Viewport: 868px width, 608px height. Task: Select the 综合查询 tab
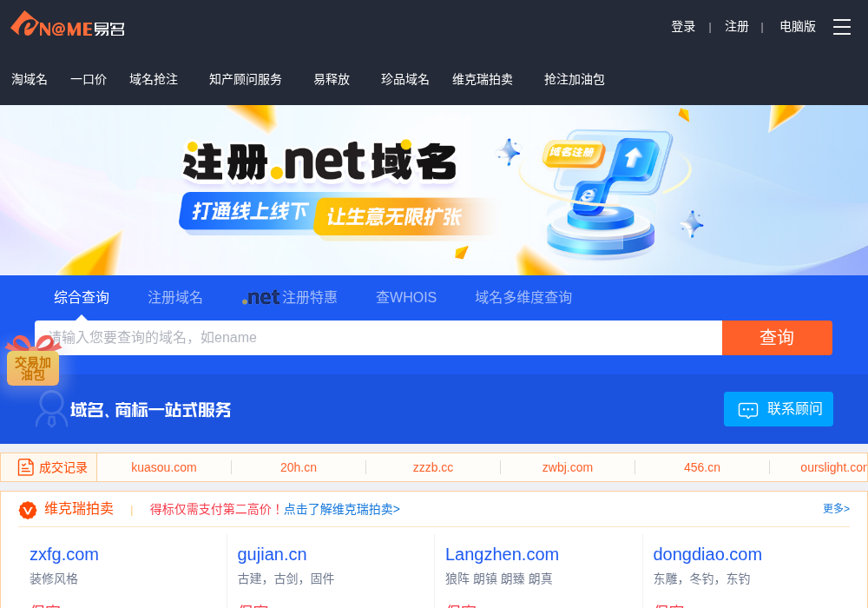tap(82, 297)
